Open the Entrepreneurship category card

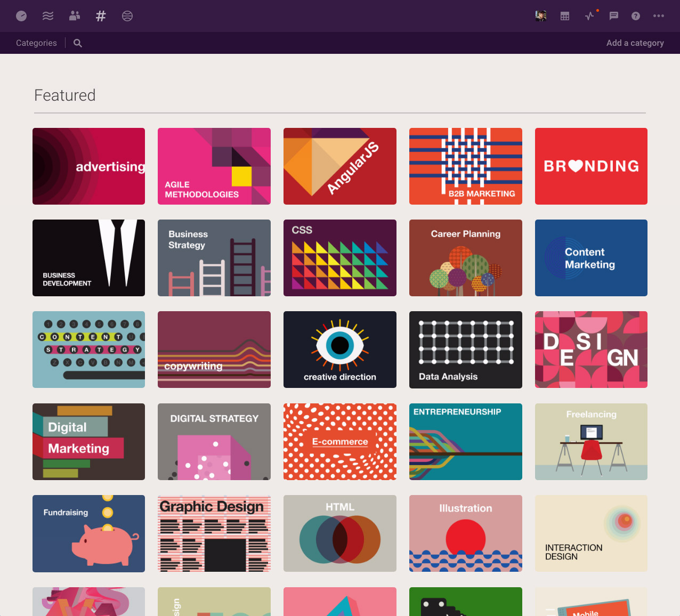pos(466,442)
